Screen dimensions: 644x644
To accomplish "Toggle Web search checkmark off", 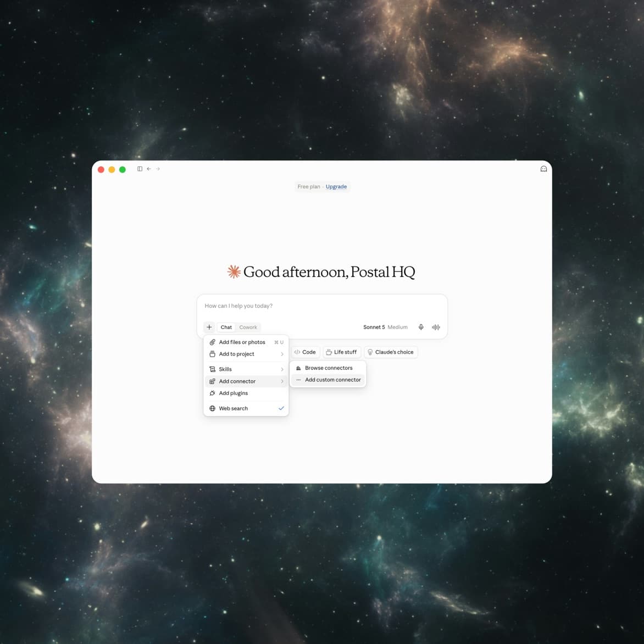I will [x=281, y=408].
